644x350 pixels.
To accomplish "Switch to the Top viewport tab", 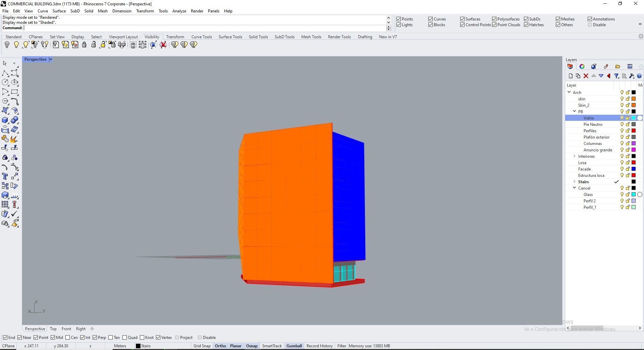I will point(53,329).
